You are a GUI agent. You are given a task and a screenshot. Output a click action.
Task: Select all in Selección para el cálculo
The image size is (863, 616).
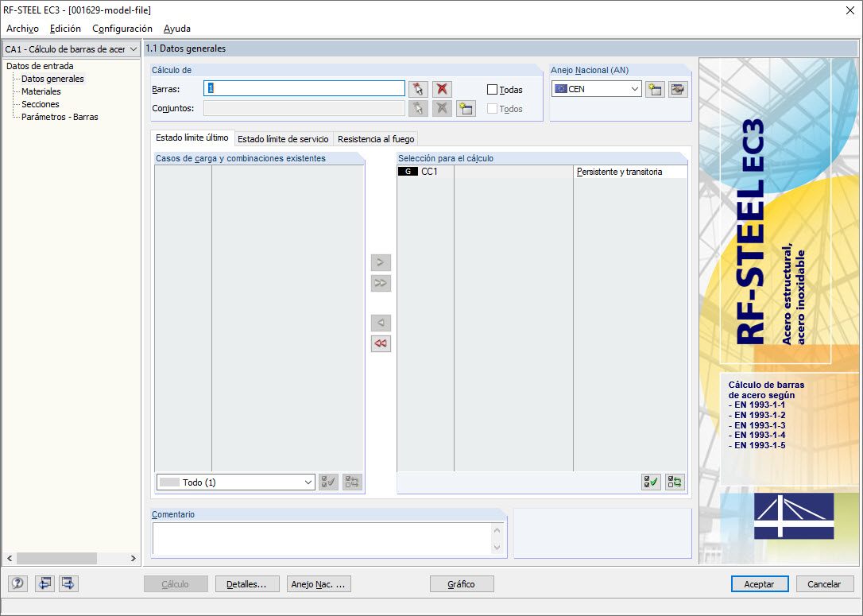pyautogui.click(x=651, y=482)
